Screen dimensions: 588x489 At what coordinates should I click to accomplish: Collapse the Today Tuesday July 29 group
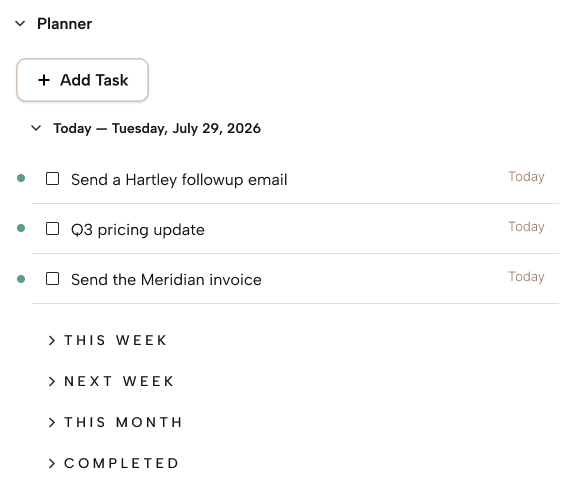coord(36,128)
